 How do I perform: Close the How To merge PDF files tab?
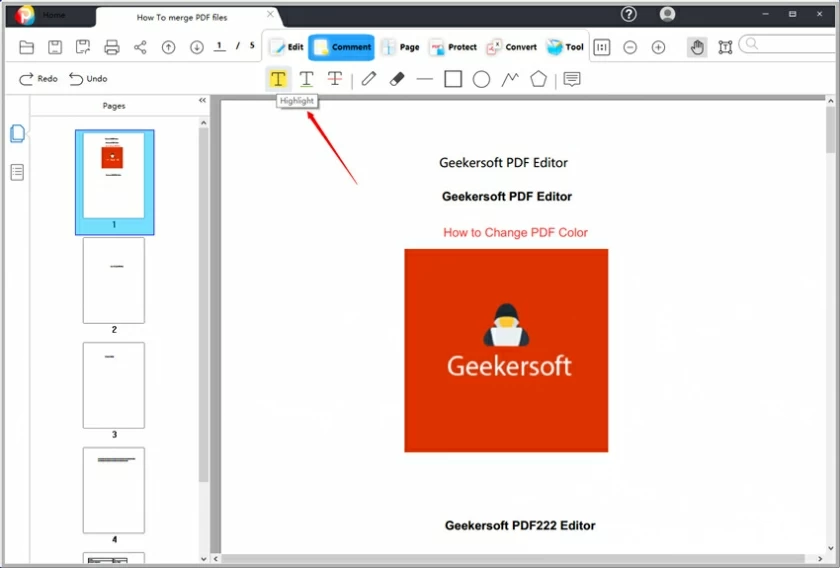tap(271, 14)
